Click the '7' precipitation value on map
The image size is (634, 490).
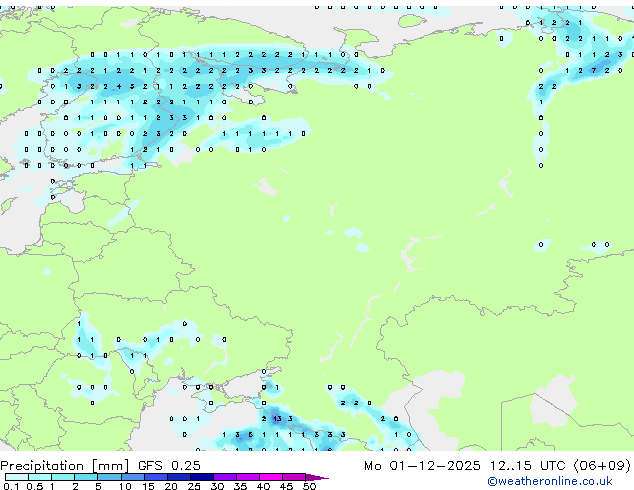click(x=594, y=70)
